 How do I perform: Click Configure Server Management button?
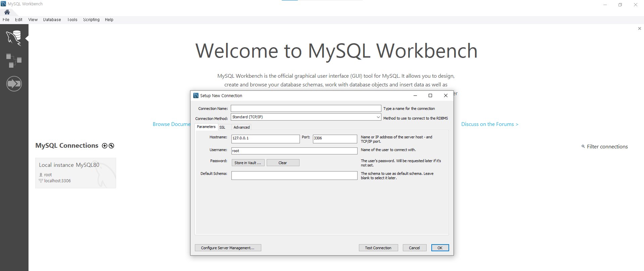click(228, 248)
